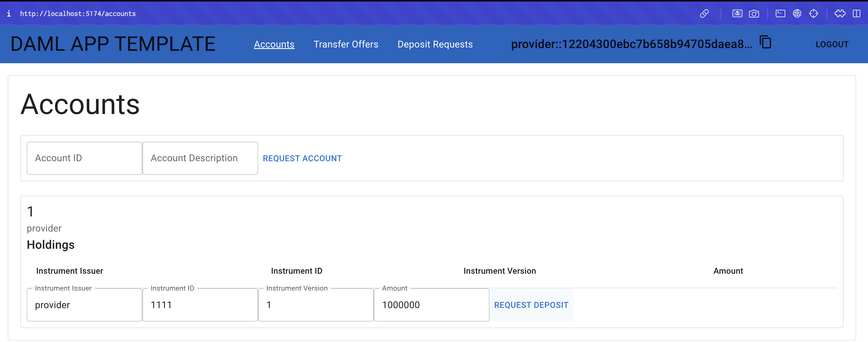
Task: Go to Transfer Offers page
Action: [x=346, y=44]
